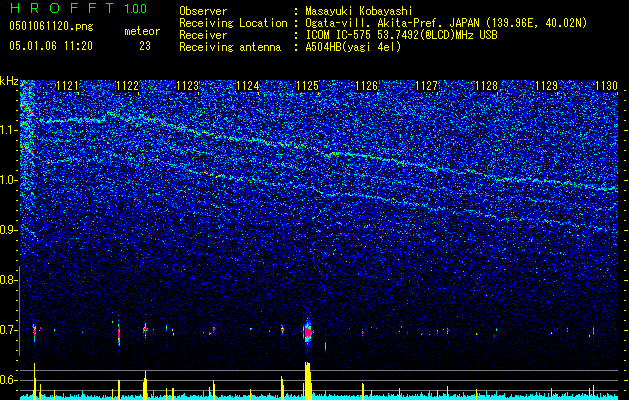Click the large magenta meteor echo below 1125

[308, 333]
